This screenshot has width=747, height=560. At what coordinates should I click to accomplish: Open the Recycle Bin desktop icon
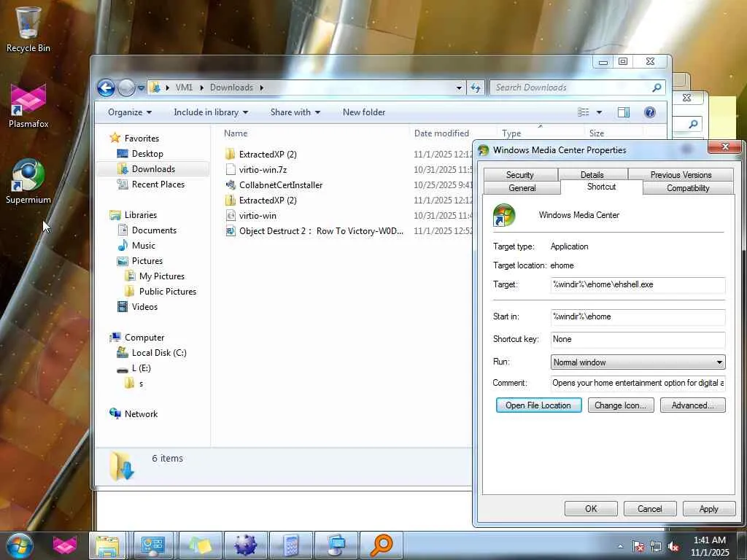[x=28, y=28]
